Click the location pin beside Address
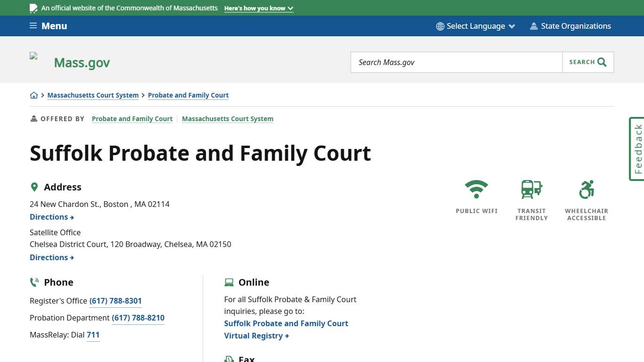The width and height of the screenshot is (644, 362). click(x=34, y=187)
